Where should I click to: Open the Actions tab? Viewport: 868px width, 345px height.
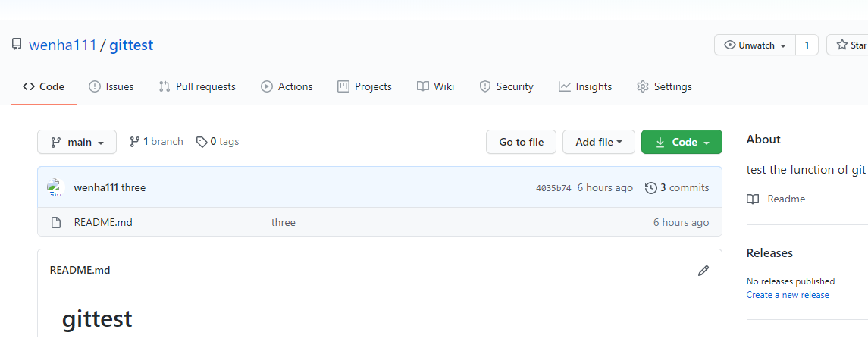[x=287, y=87]
